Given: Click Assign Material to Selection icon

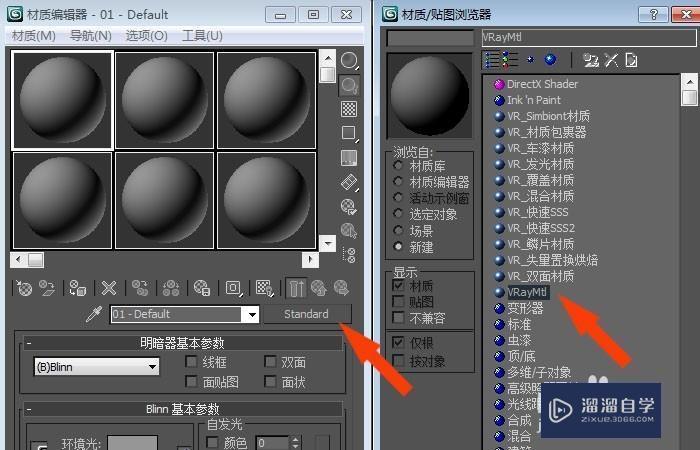Looking at the screenshot, I should [78, 288].
